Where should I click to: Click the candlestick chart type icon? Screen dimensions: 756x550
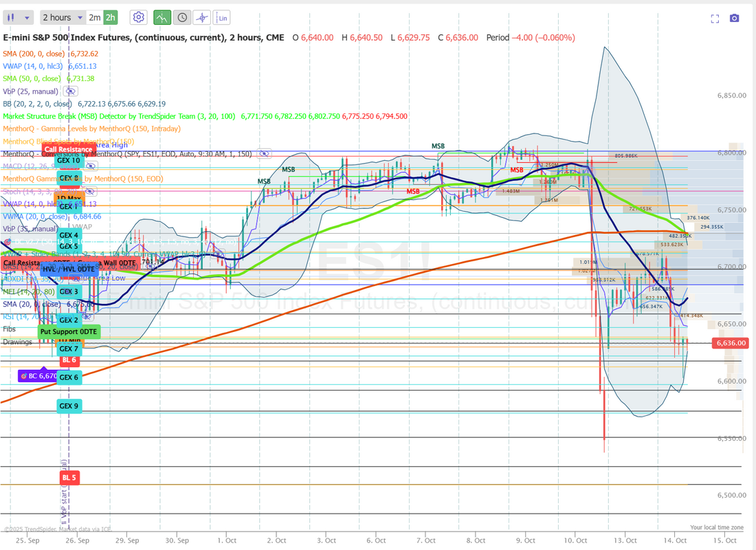[12, 17]
